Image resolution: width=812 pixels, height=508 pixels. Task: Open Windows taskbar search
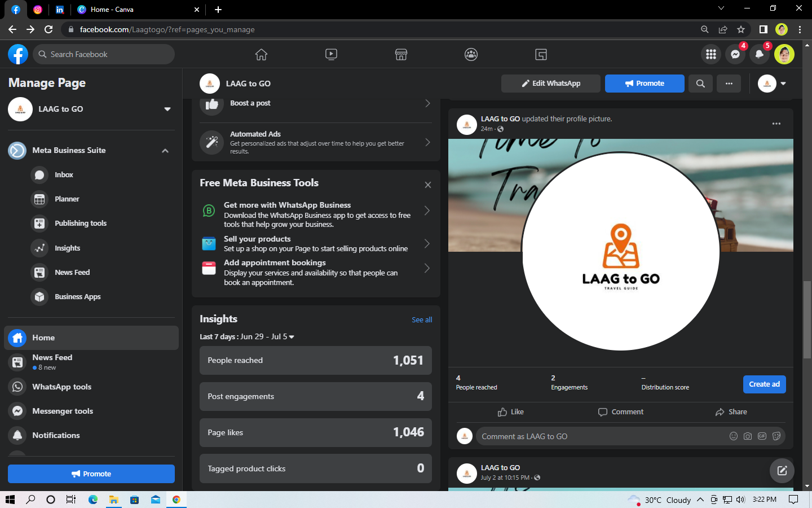click(30, 500)
